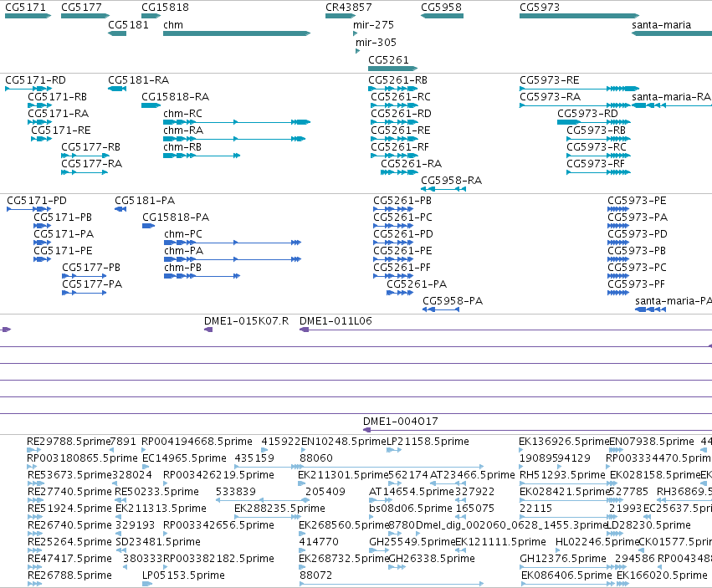Click the DME1-015K07.R clone feature
Viewport: 712px width, 588px height.
[x=208, y=330]
